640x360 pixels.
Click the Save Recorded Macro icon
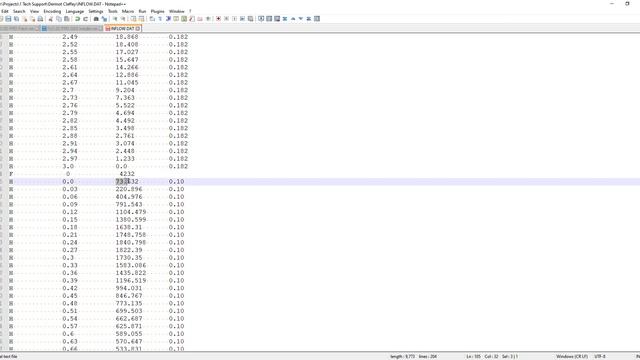point(251,19)
